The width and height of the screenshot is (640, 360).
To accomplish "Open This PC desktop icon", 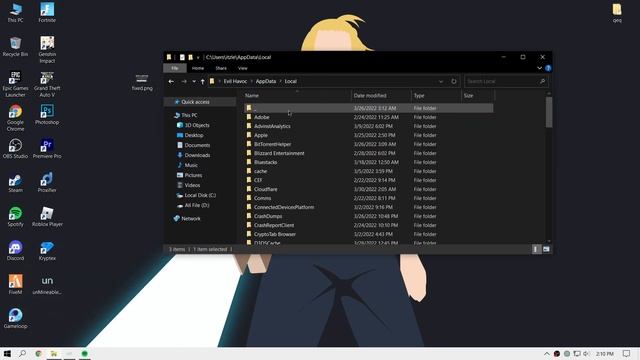I will pyautogui.click(x=16, y=12).
